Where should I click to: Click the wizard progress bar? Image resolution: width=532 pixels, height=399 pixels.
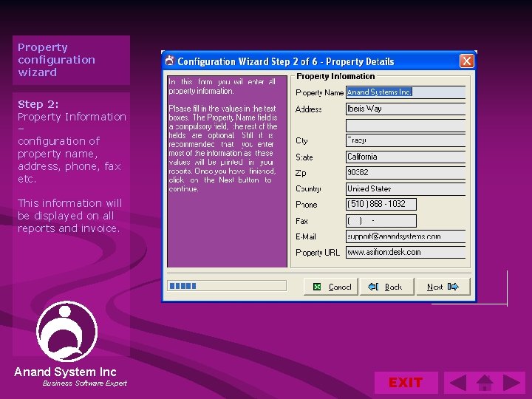tap(227, 286)
